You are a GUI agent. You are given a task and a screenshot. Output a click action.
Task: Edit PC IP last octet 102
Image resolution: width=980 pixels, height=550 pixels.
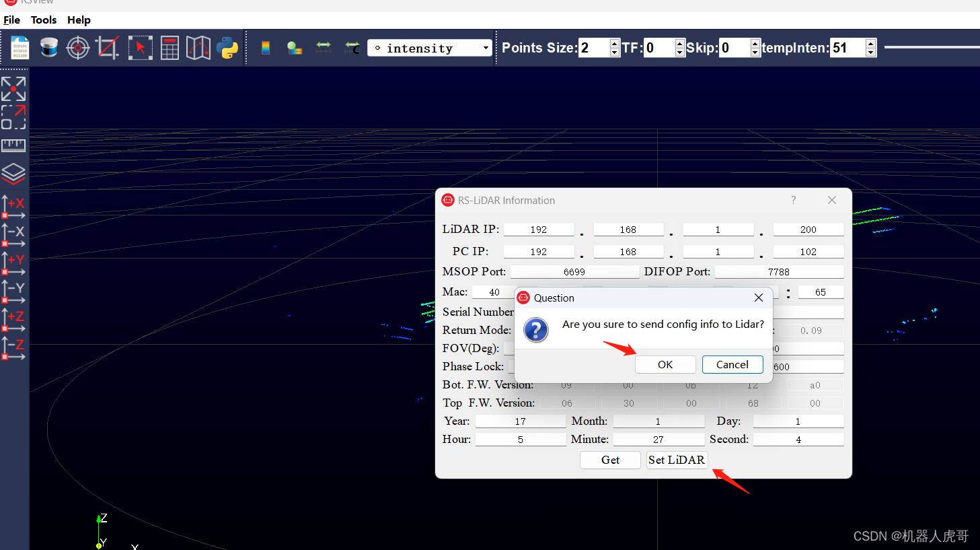(x=808, y=252)
